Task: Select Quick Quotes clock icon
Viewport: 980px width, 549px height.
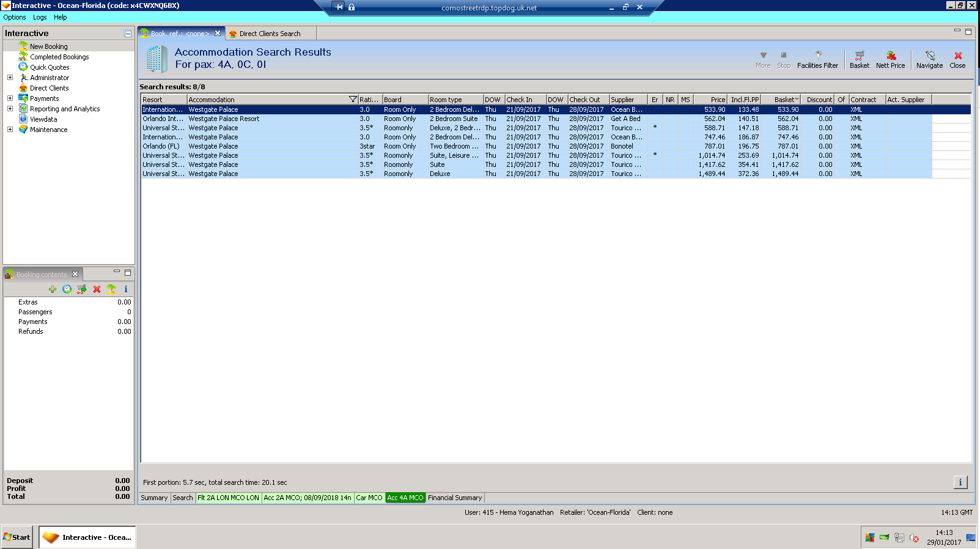Action: 23,67
